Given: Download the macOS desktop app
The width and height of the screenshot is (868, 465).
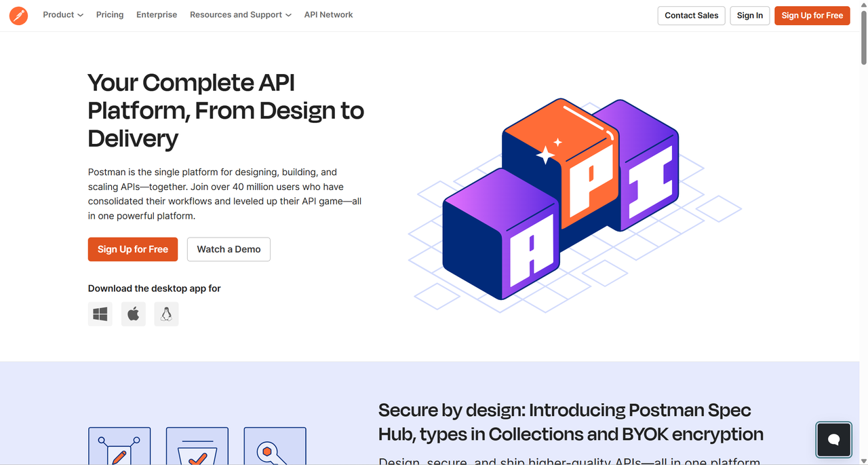Looking at the screenshot, I should click(x=134, y=314).
